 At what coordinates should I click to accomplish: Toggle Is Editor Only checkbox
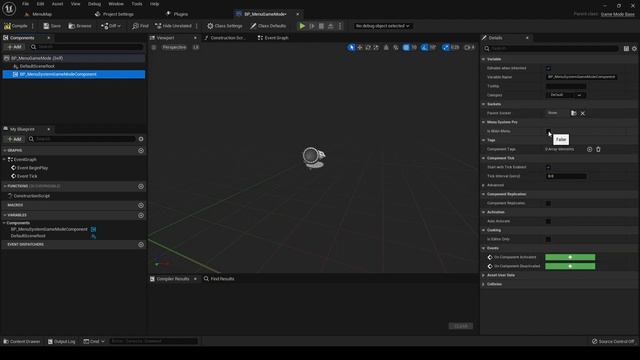click(548, 239)
